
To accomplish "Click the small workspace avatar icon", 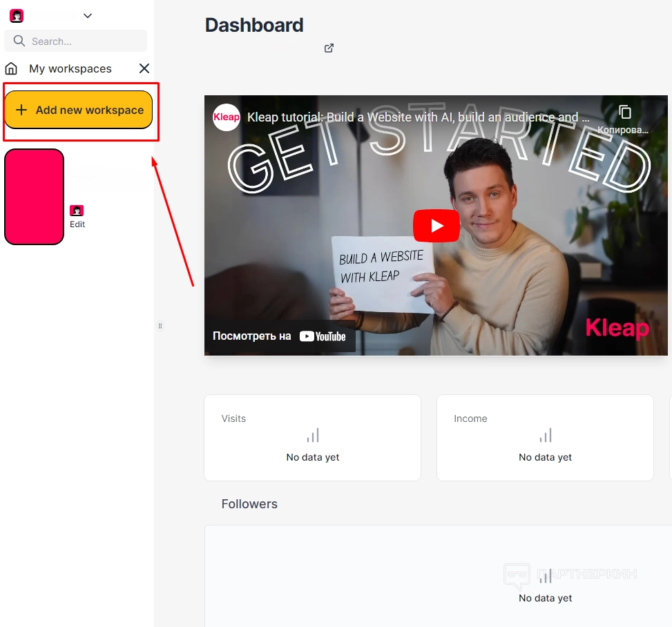I will tap(77, 211).
